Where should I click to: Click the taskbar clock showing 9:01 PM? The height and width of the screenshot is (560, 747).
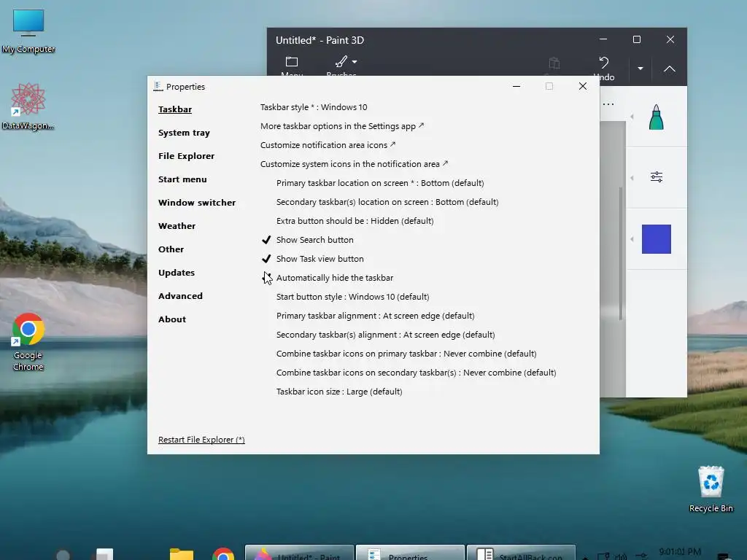coord(681,553)
